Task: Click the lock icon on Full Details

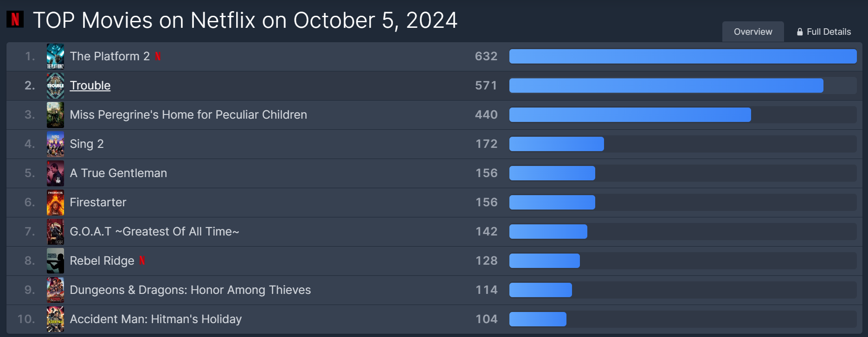Action: (x=800, y=32)
